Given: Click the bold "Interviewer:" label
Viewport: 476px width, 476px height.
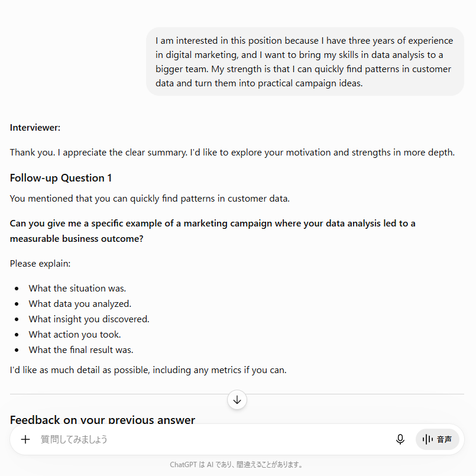Looking at the screenshot, I should [35, 128].
